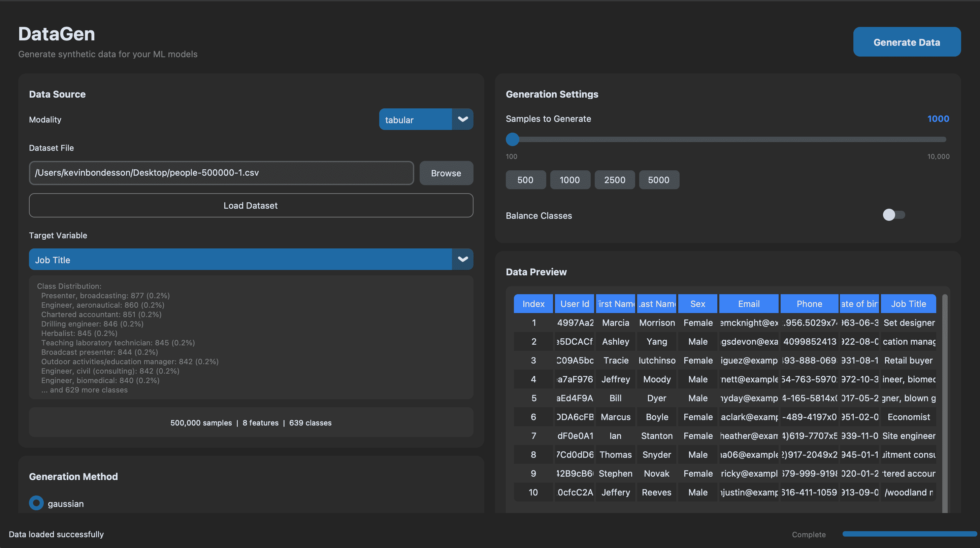Click the Sex column header

[x=697, y=304]
